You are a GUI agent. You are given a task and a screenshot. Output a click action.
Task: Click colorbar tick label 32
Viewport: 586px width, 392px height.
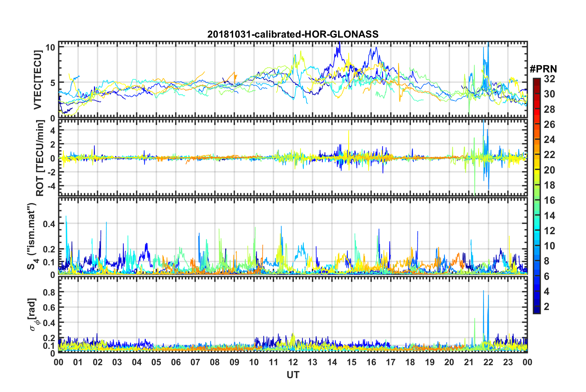(x=549, y=79)
